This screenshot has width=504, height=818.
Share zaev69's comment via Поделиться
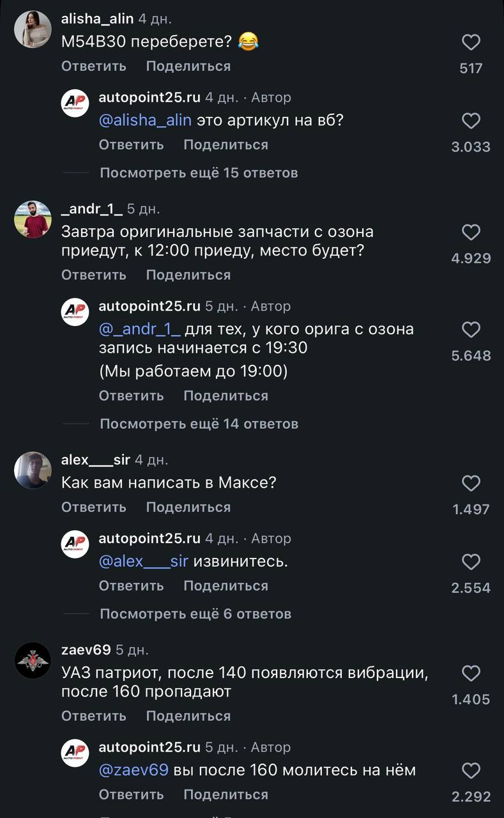[188, 716]
